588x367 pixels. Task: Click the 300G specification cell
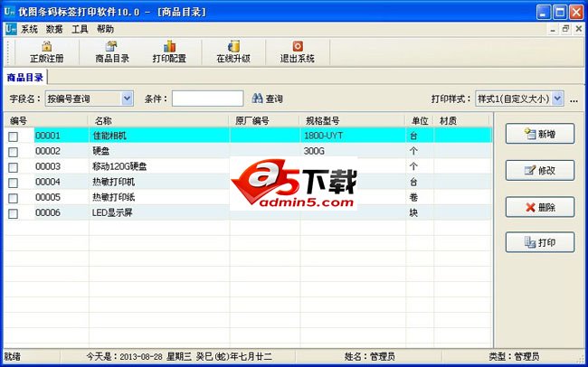click(x=353, y=151)
